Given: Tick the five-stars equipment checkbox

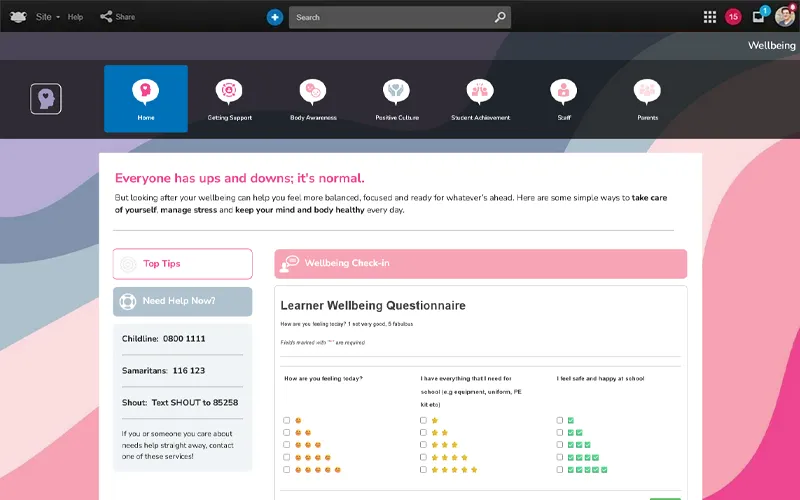Looking at the screenshot, I should [423, 469].
